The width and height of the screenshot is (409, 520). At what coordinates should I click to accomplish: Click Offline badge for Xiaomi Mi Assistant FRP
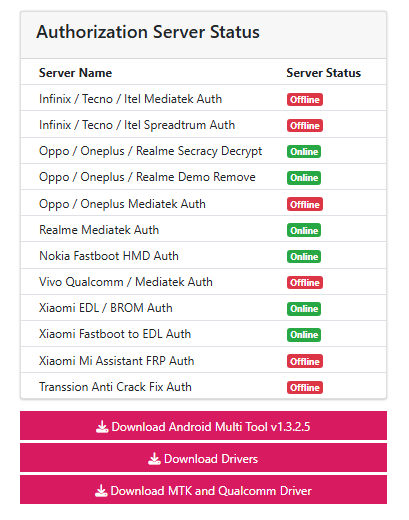click(x=305, y=361)
